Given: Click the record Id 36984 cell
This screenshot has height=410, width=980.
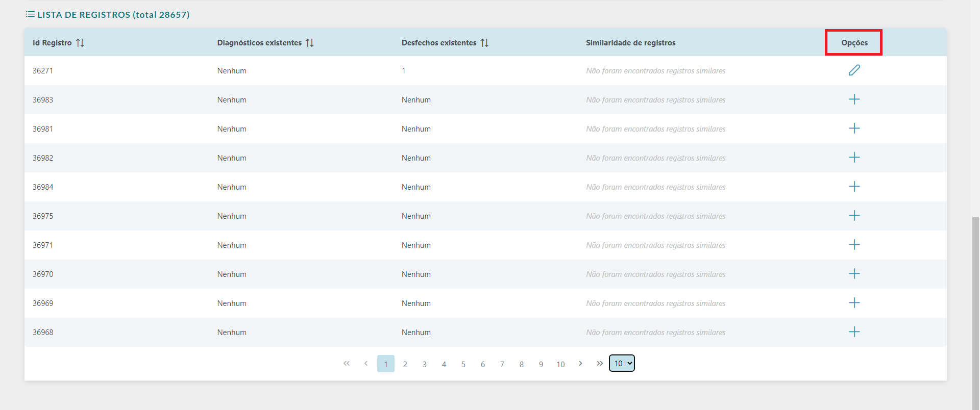Looking at the screenshot, I should point(43,187).
